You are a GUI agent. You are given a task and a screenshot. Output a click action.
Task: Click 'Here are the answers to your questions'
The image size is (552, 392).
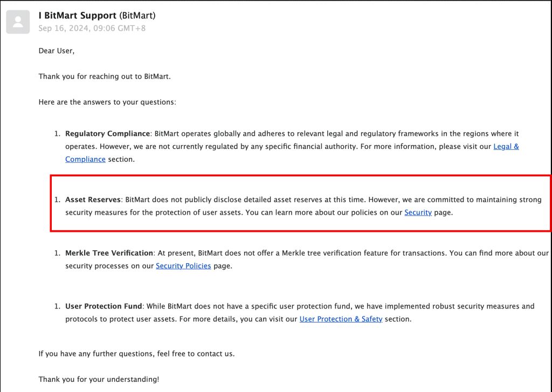[x=107, y=102]
